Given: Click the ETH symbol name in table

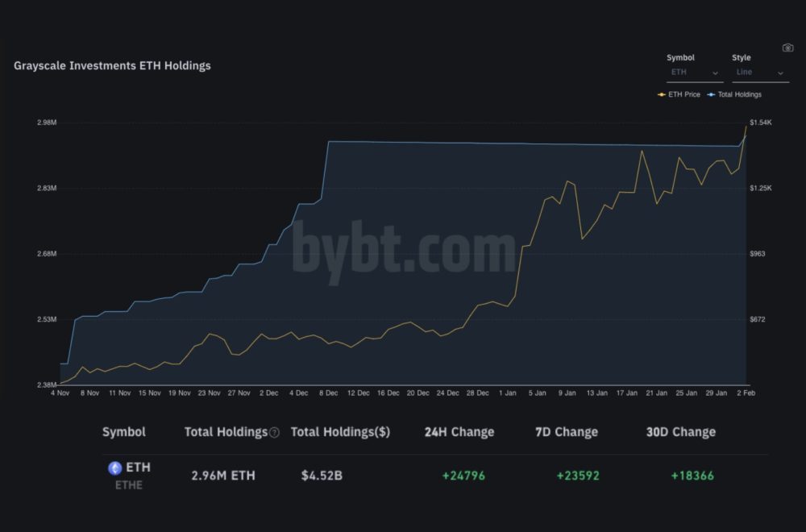Looking at the screenshot, I should click(139, 468).
